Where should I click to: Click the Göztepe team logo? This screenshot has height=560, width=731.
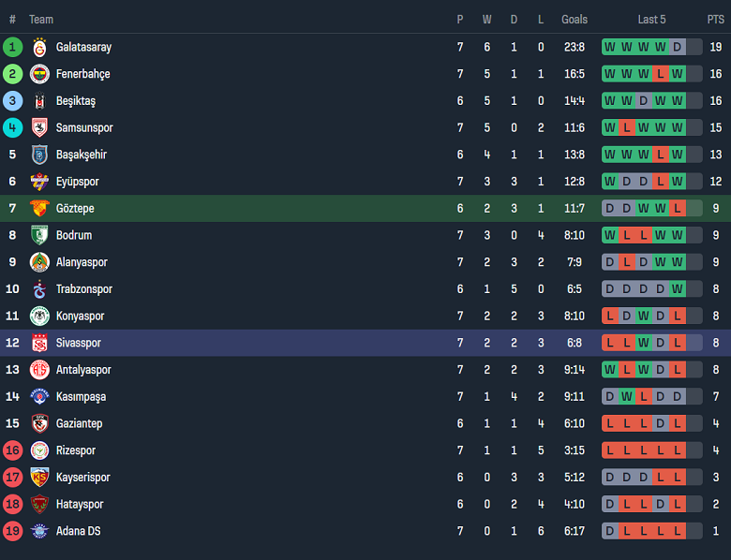tap(39, 209)
